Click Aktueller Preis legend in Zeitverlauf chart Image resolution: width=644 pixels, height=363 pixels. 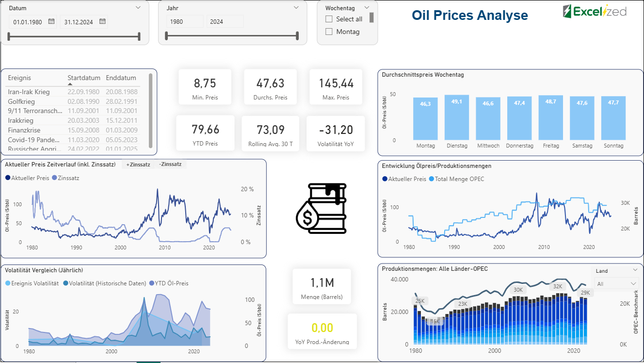click(x=27, y=178)
